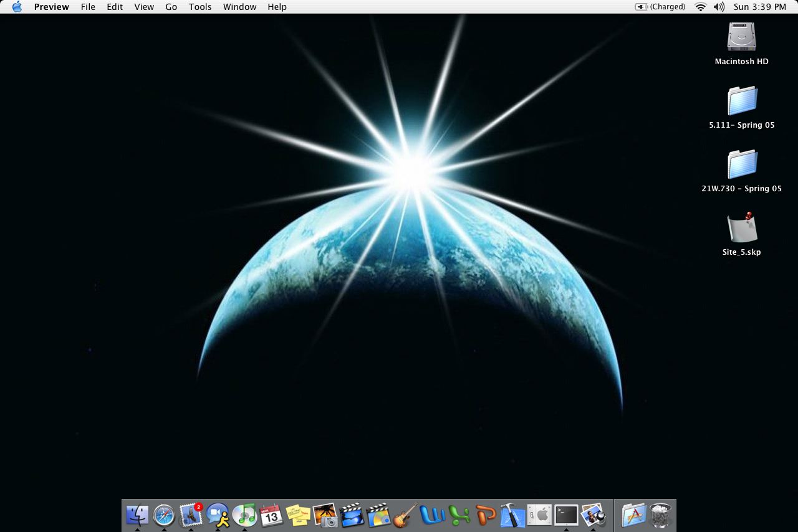
Task: Open the volume control in menu bar
Action: point(719,7)
